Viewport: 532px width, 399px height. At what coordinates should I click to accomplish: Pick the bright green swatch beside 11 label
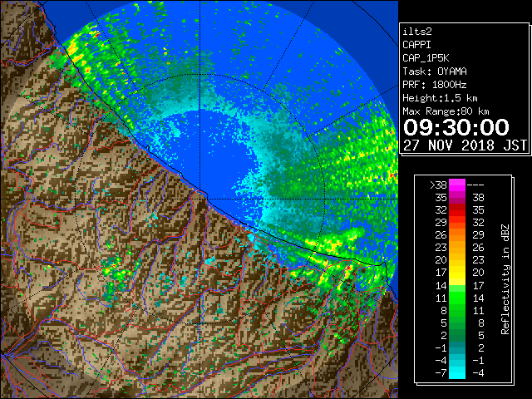click(457, 298)
